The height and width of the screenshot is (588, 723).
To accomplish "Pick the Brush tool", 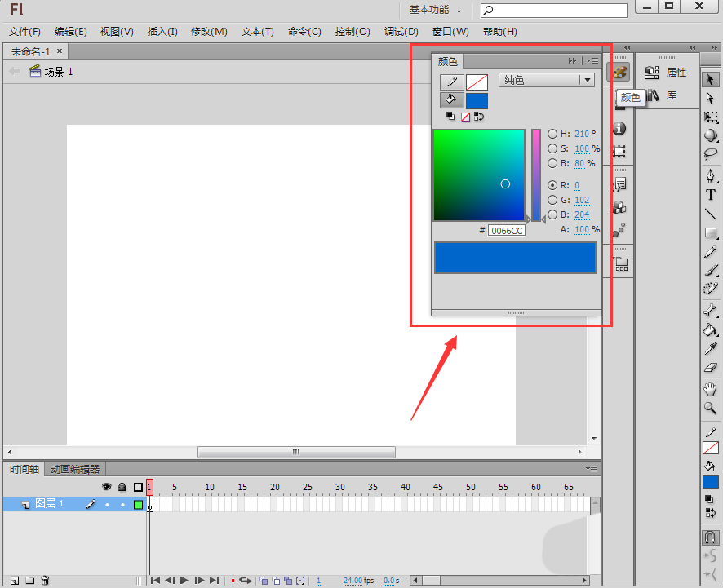I will pos(711,270).
